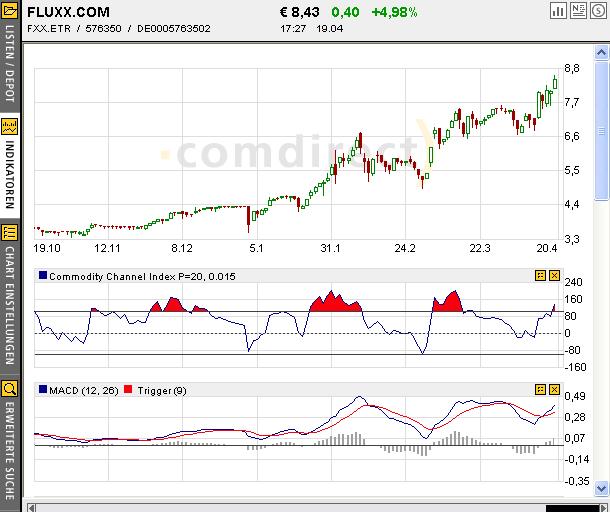Click the Listen / Depot folder icon

[x=9, y=11]
